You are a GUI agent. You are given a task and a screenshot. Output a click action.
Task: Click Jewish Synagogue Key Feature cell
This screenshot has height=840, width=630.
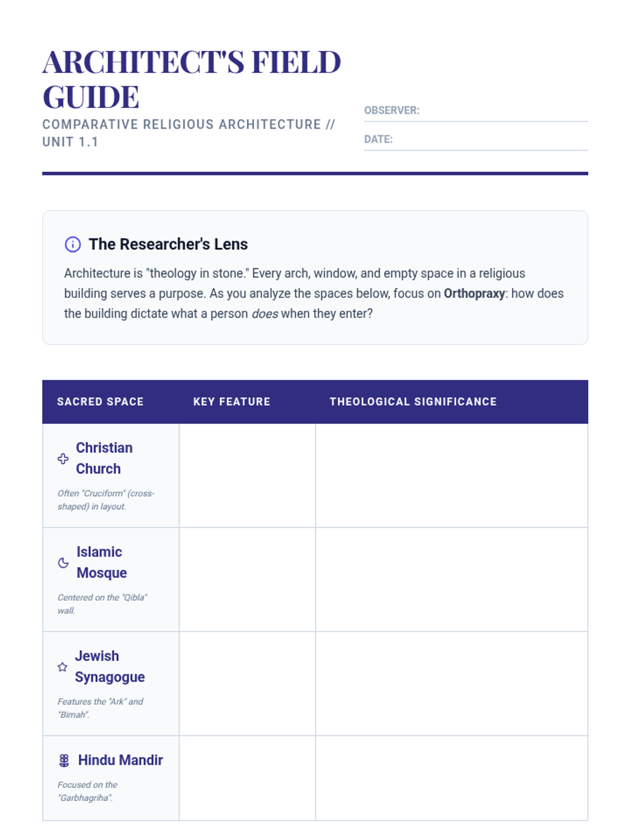[247, 683]
